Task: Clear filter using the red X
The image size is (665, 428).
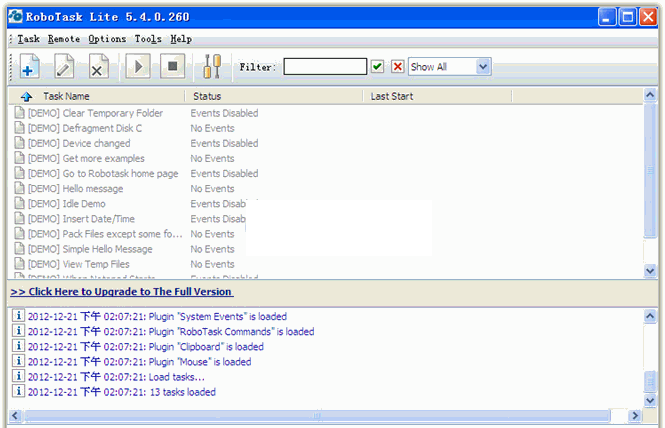Action: tap(397, 67)
